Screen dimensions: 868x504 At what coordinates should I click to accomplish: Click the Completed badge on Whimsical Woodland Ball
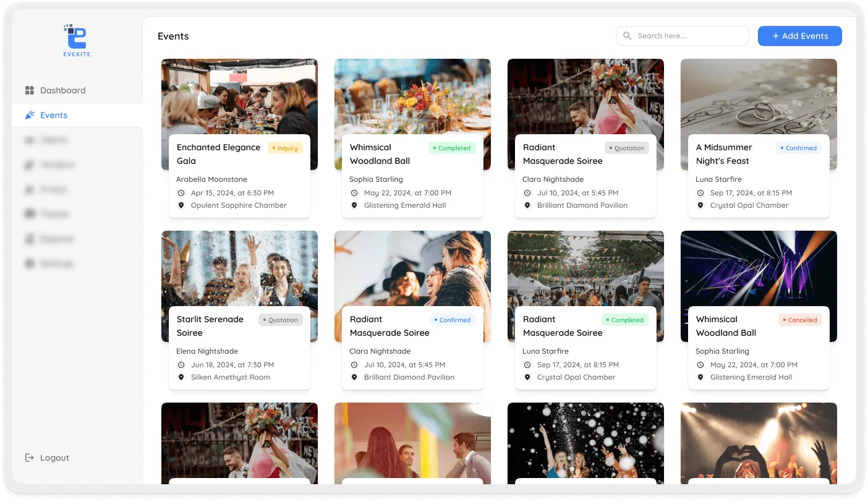click(x=452, y=148)
